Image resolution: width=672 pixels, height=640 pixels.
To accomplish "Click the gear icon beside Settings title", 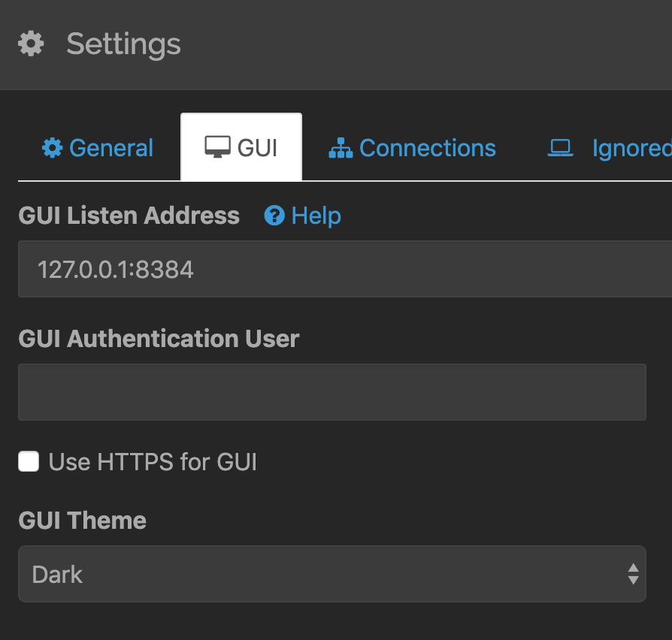I will click(30, 44).
